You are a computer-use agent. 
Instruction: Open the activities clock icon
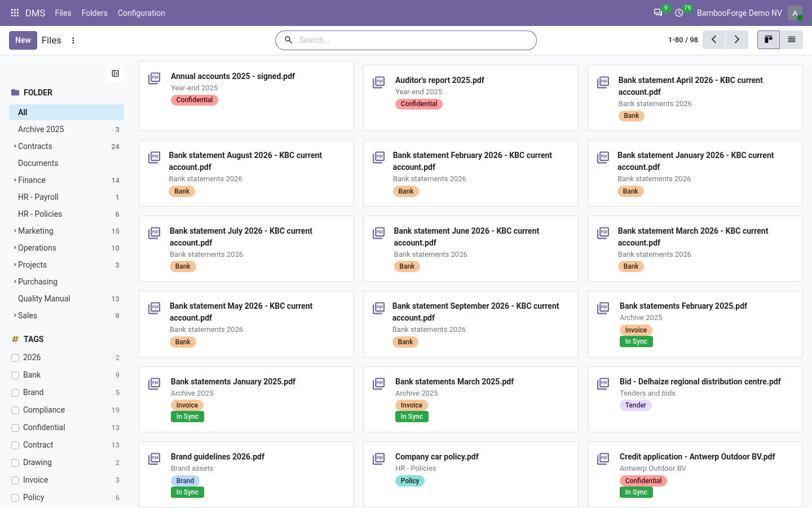tap(679, 13)
